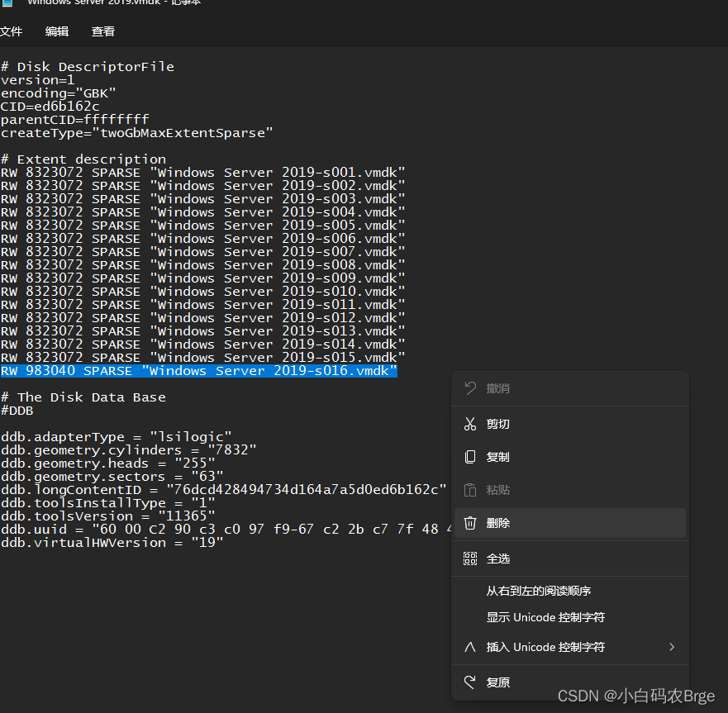Click the scissors 剪切 icon
Viewport: 728px width, 713px height.
[x=470, y=424]
